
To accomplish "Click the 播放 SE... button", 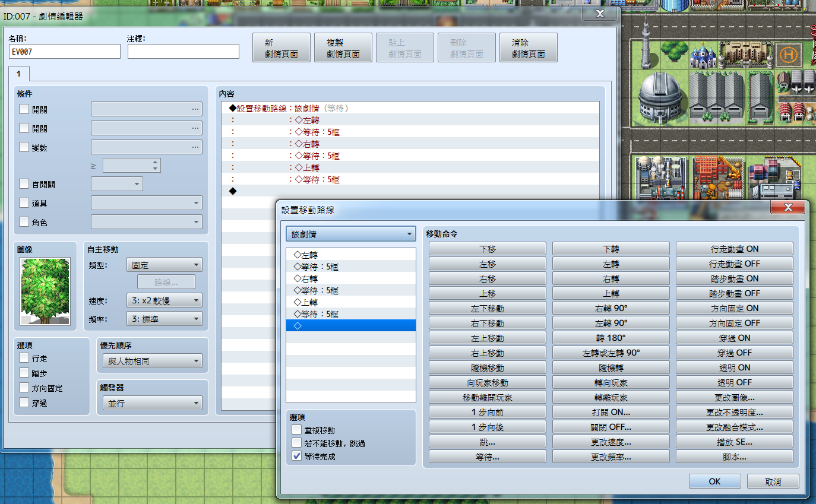I will point(735,442).
